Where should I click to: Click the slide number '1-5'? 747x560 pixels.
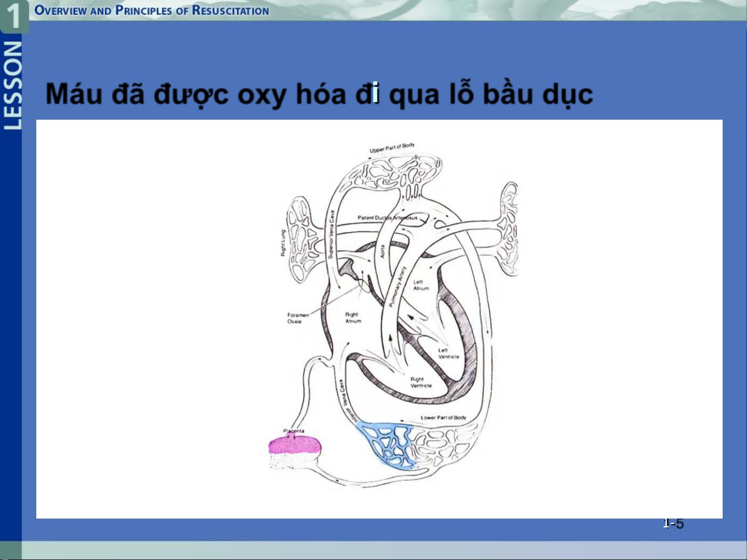[x=673, y=523]
